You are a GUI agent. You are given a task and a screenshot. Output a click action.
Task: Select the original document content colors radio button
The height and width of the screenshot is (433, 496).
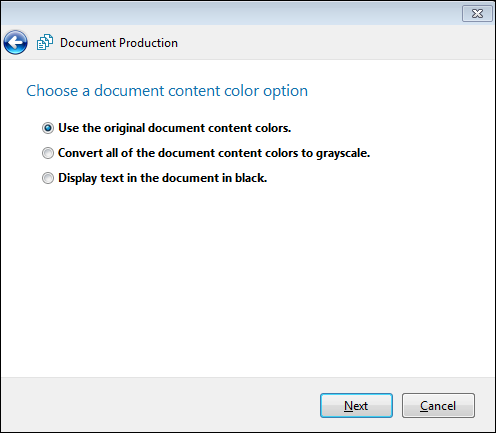tap(48, 128)
